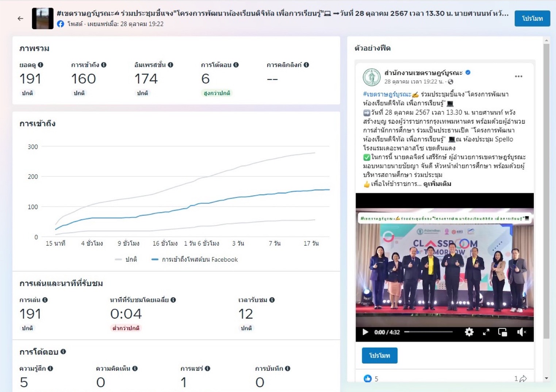Click the #เขตราษฎร์บูรณะ hashtag in post
Screen dimensions: 556x392
tap(387, 94)
